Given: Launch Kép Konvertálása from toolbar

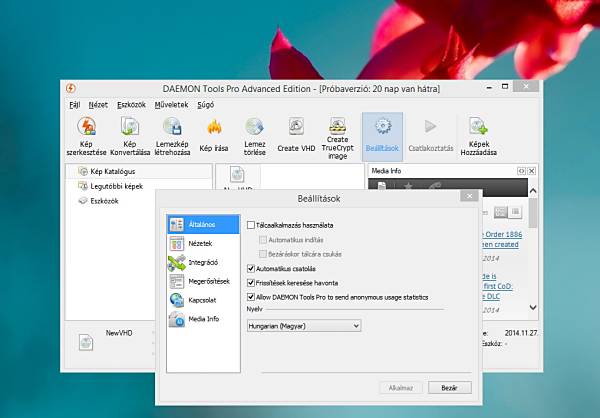Looking at the screenshot, I should [130, 137].
